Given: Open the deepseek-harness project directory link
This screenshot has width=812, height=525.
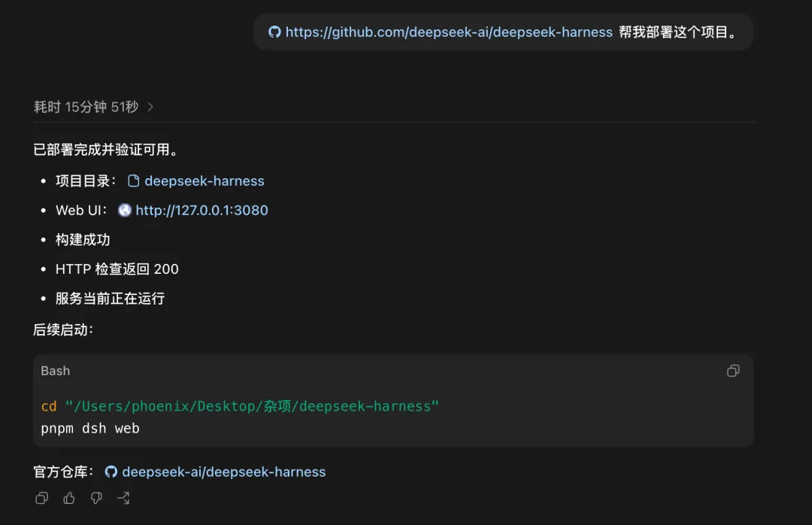Looking at the screenshot, I should (x=204, y=181).
